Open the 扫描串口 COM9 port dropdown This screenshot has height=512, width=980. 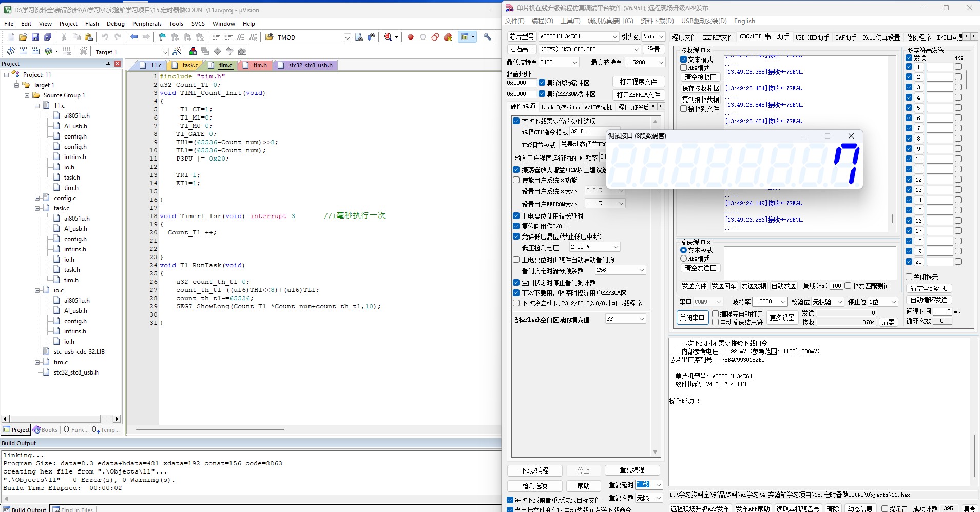[636, 49]
